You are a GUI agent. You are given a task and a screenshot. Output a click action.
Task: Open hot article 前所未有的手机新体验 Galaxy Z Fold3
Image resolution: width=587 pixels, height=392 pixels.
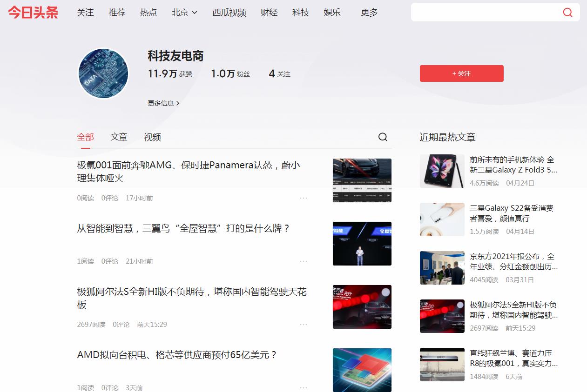(513, 165)
